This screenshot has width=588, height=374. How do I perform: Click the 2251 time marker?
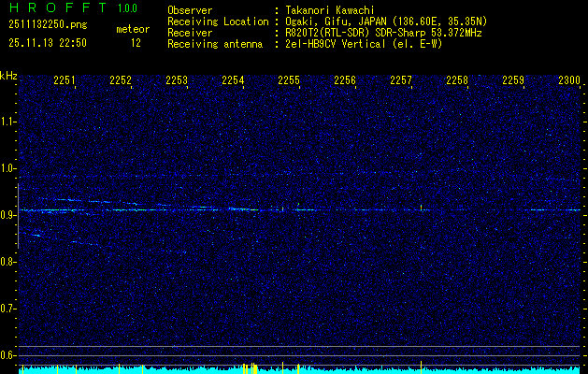coord(65,81)
